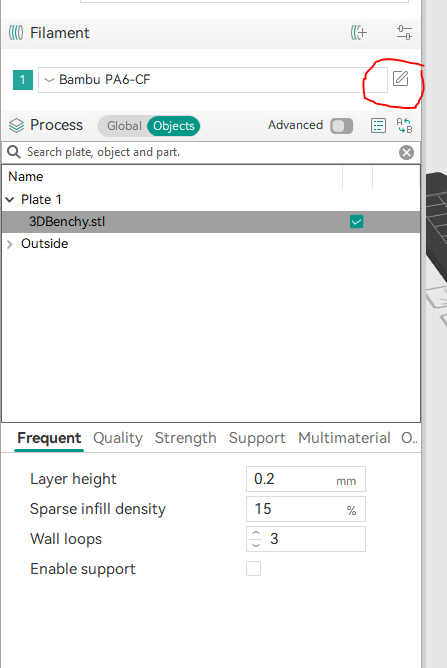
Task: Uncheck the 3DBenchy.stl printable checkbox
Action: coord(356,222)
